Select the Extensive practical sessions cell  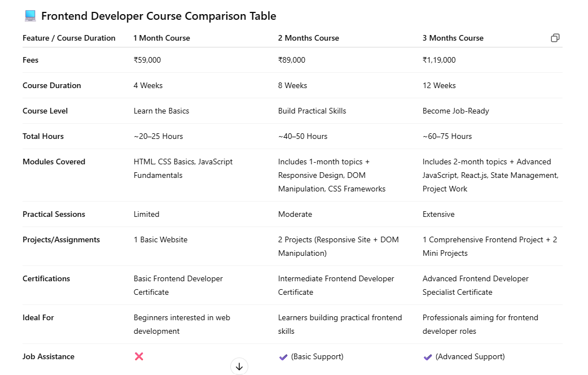pyautogui.click(x=438, y=214)
